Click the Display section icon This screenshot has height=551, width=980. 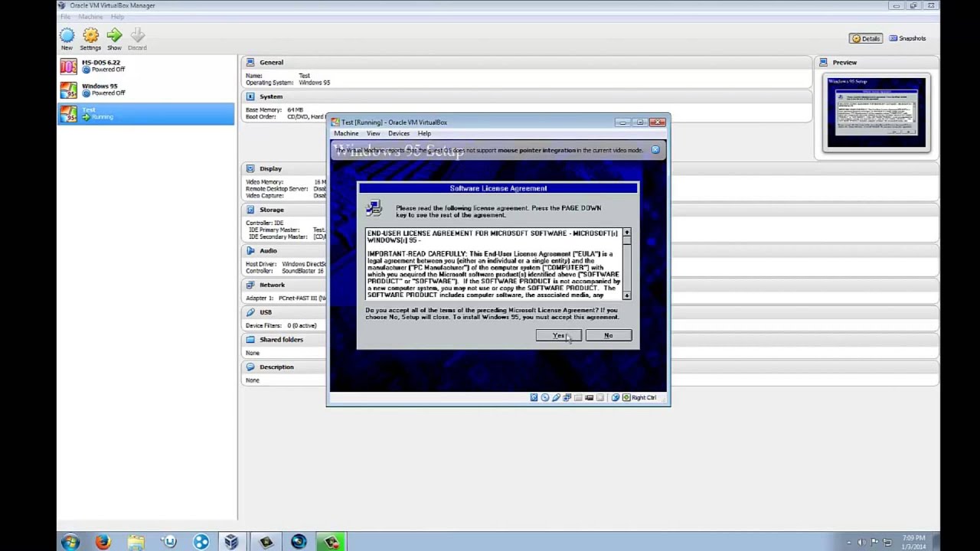pyautogui.click(x=250, y=168)
